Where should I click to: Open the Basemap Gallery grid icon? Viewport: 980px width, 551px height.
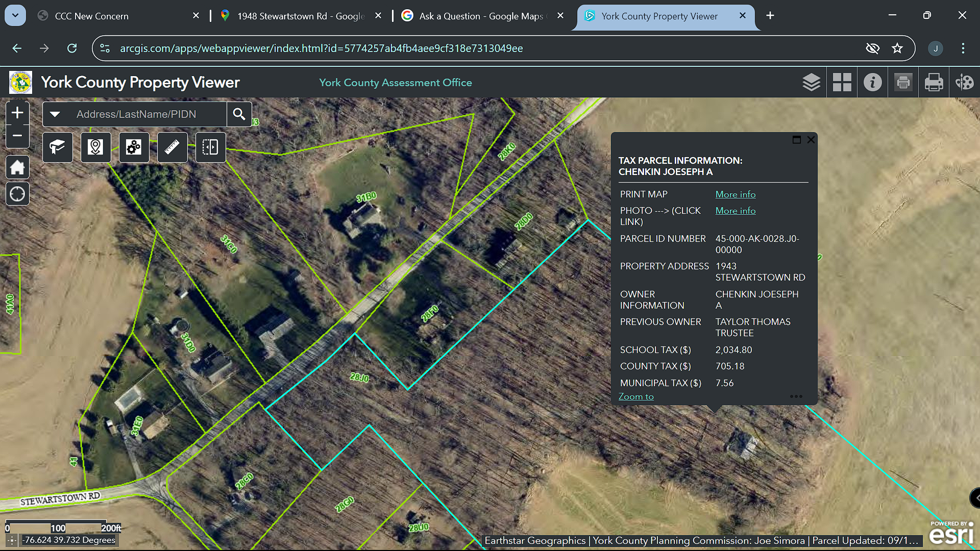pyautogui.click(x=842, y=82)
